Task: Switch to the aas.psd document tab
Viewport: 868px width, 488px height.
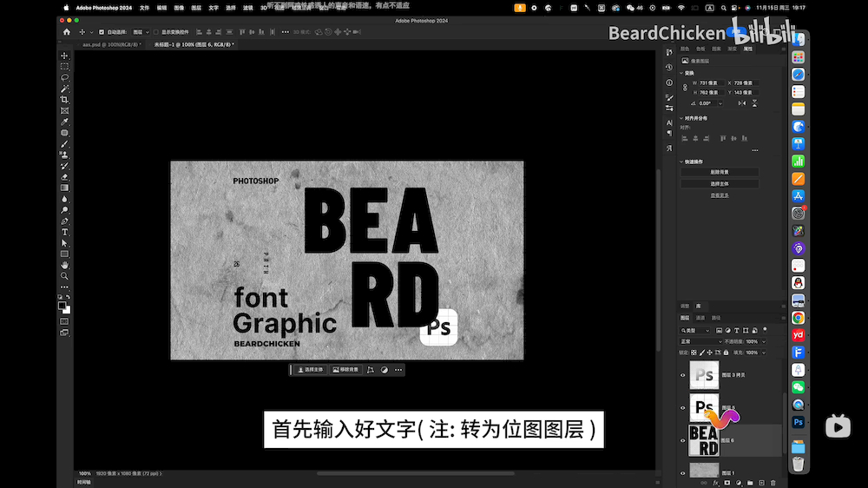Action: 111,44
